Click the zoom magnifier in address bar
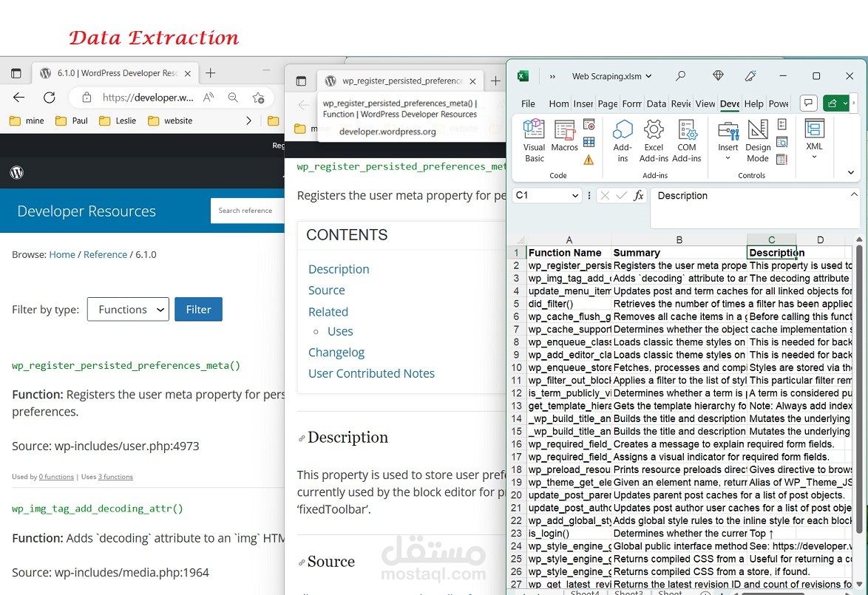 coord(233,98)
